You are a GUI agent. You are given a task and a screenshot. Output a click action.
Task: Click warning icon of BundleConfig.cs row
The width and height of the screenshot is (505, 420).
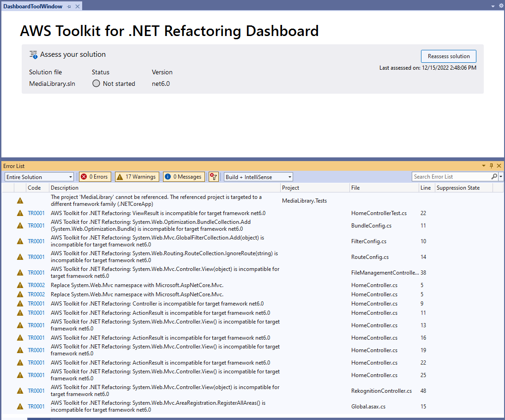coord(20,225)
